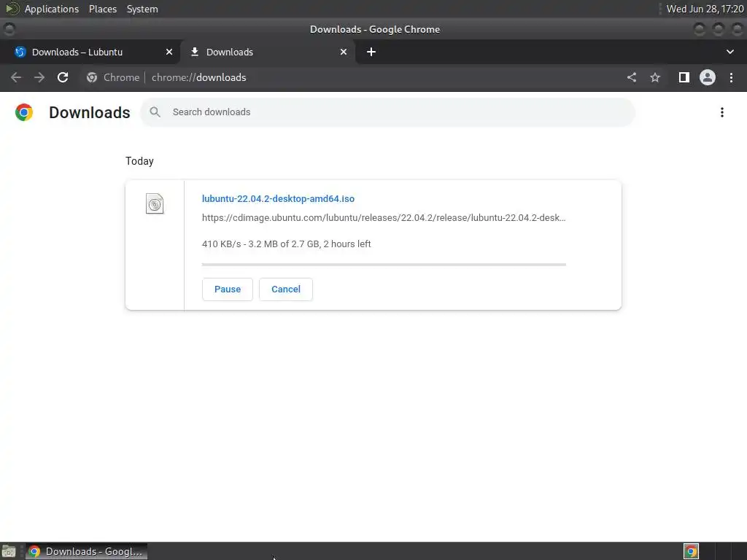This screenshot has height=560, width=747.
Task: Open the Places menu
Action: tap(102, 9)
